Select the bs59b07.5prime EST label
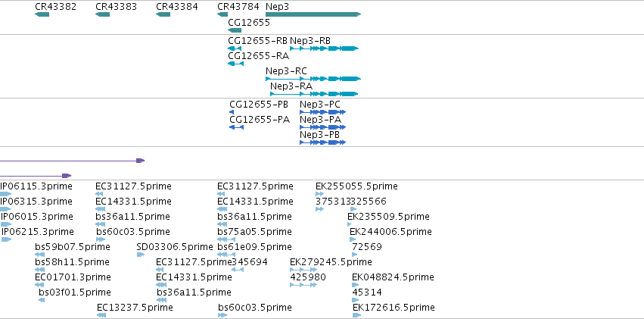 pos(73,247)
